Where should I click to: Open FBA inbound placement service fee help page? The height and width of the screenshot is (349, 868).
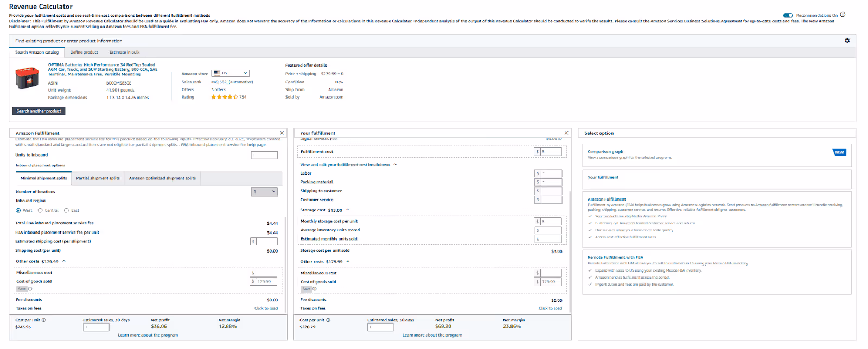click(x=224, y=145)
